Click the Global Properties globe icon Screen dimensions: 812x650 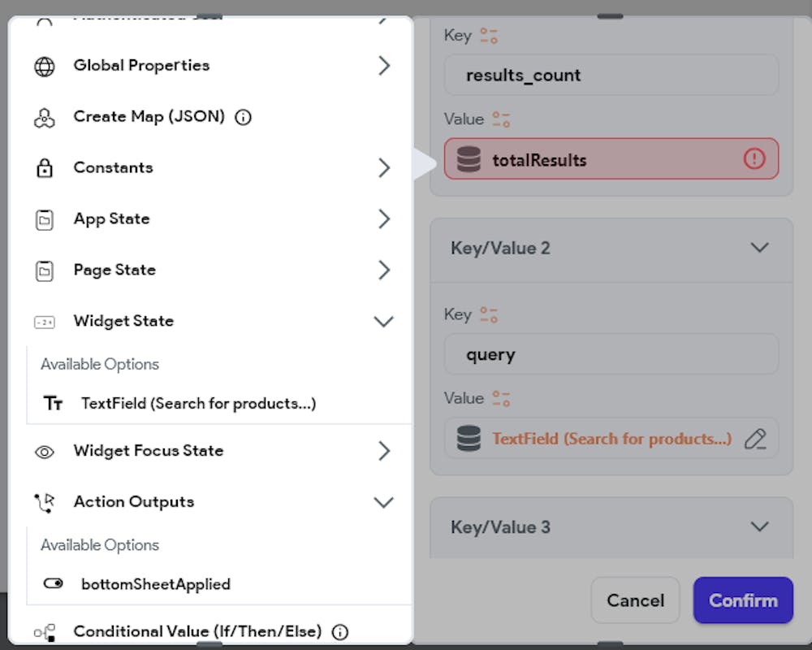[x=44, y=67]
